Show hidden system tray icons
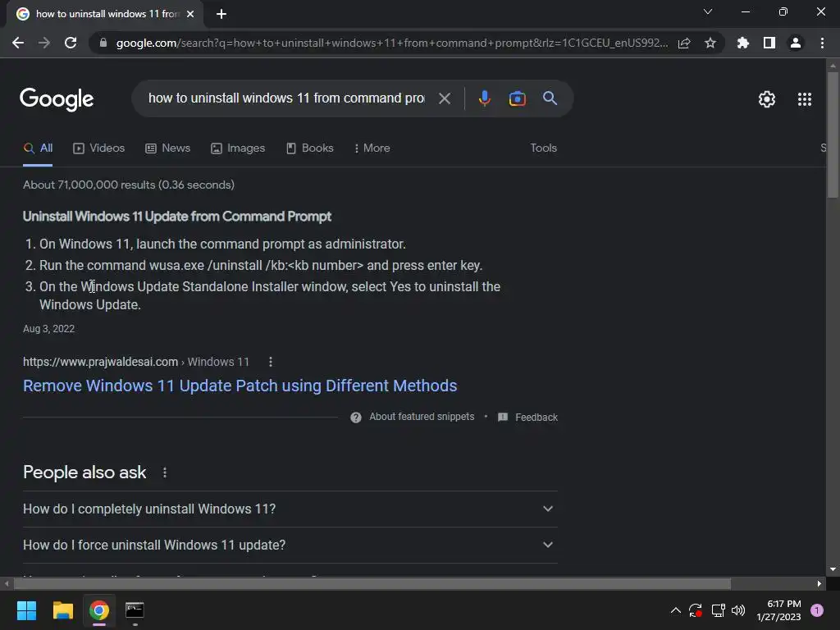The height and width of the screenshot is (630, 840). 676,610
